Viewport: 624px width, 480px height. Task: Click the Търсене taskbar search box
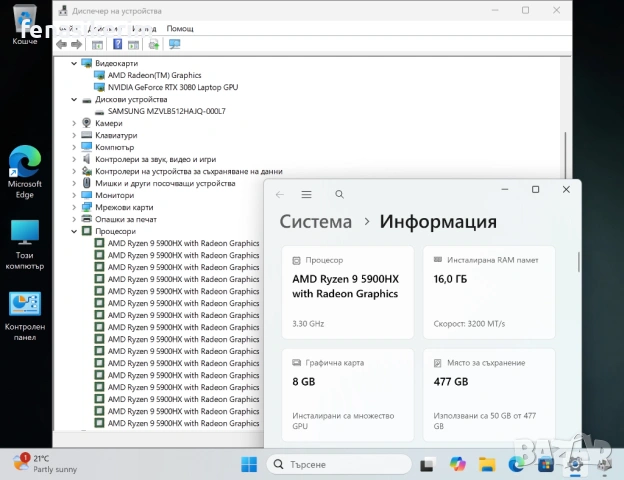[339, 464]
